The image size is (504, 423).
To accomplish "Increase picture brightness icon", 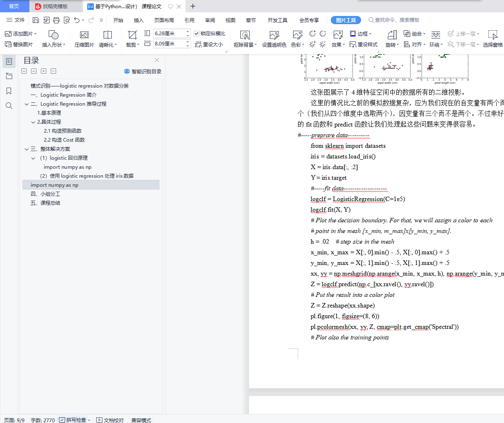I will click(x=313, y=44).
